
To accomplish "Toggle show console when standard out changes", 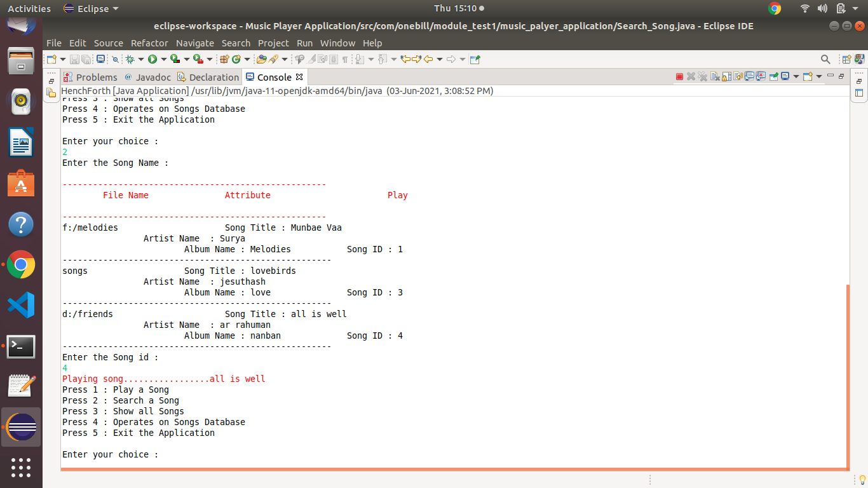I will (749, 76).
